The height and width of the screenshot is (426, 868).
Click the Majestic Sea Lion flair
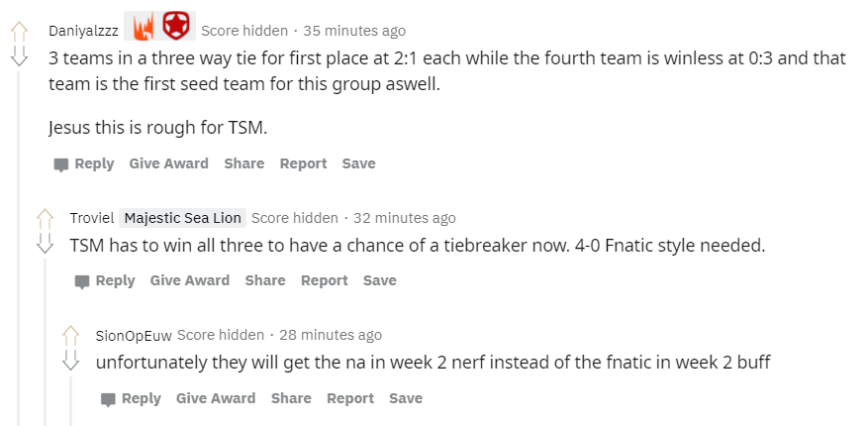(183, 218)
